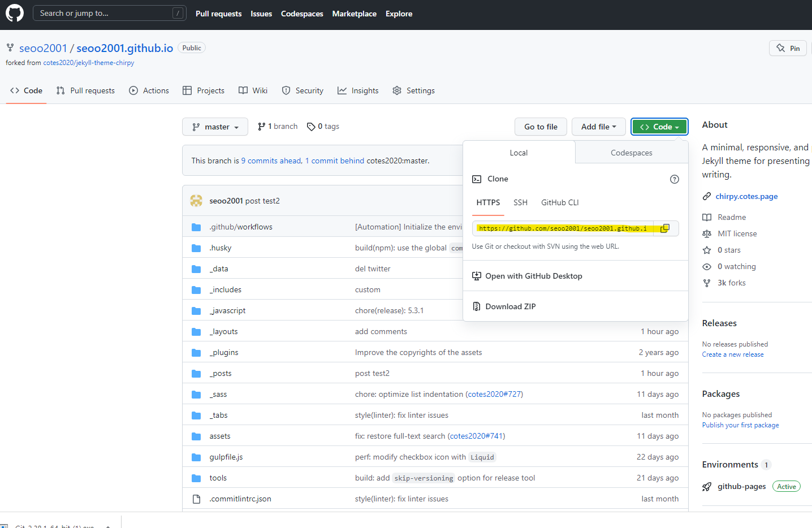Click Marketplace in the top navigation
Viewport: 812px width, 528px height.
[354, 14]
